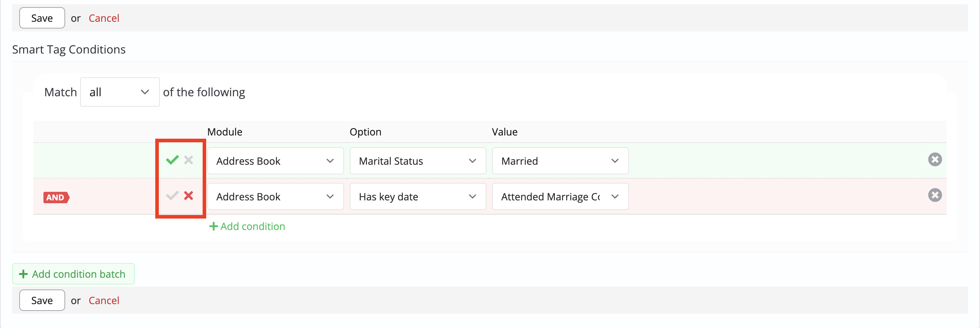Image resolution: width=980 pixels, height=328 pixels.
Task: Set key date condition to include (grey check)
Action: click(172, 196)
